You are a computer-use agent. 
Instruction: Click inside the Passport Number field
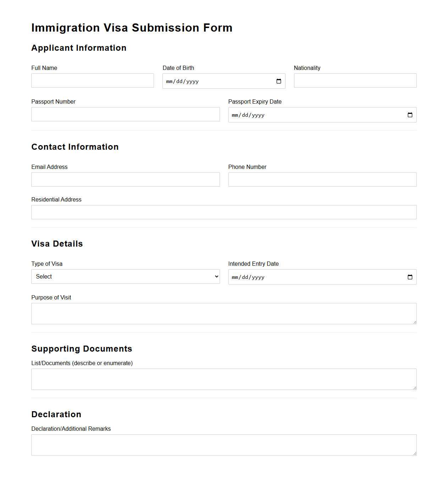[x=125, y=114]
